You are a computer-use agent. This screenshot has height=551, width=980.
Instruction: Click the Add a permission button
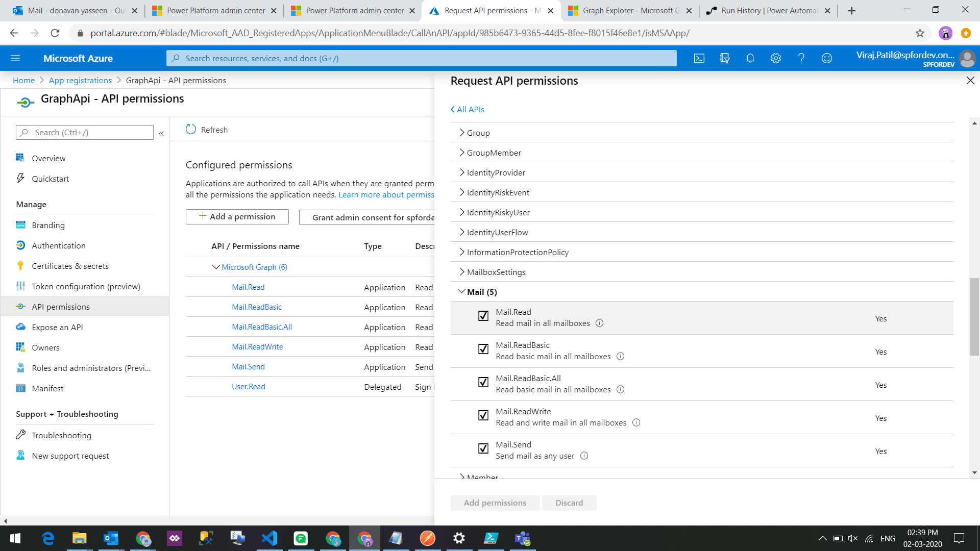point(237,217)
